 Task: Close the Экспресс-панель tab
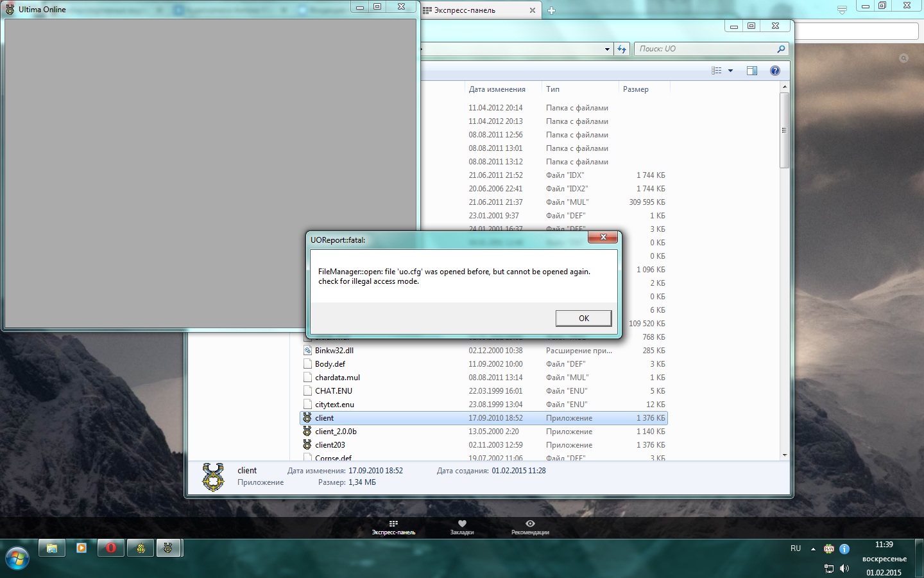[532, 10]
